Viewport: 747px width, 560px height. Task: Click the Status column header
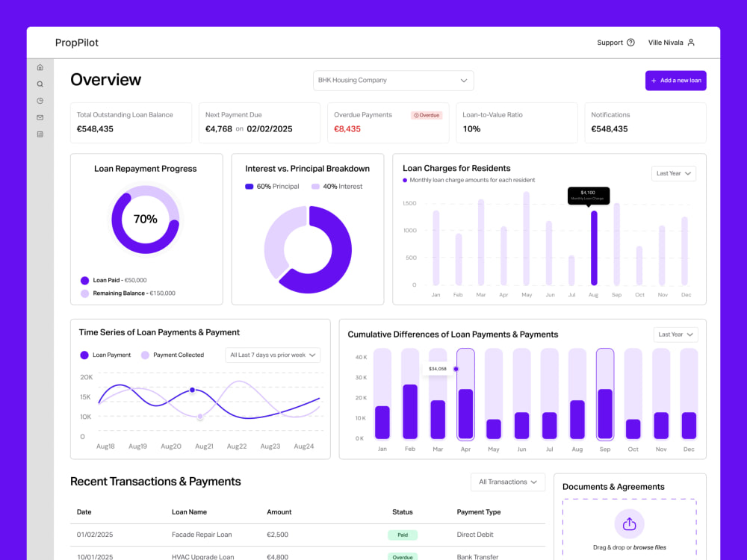403,512
